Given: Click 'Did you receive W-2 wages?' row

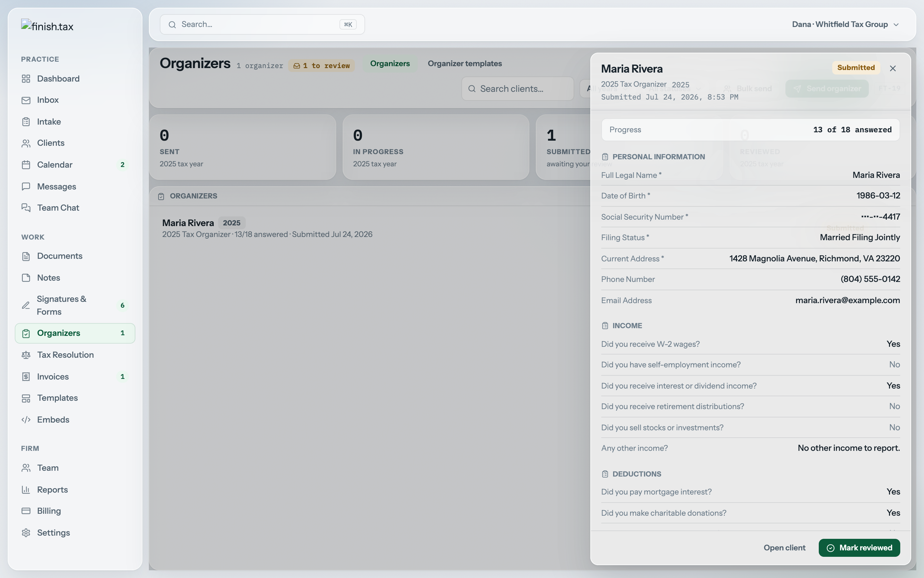Looking at the screenshot, I should point(750,344).
